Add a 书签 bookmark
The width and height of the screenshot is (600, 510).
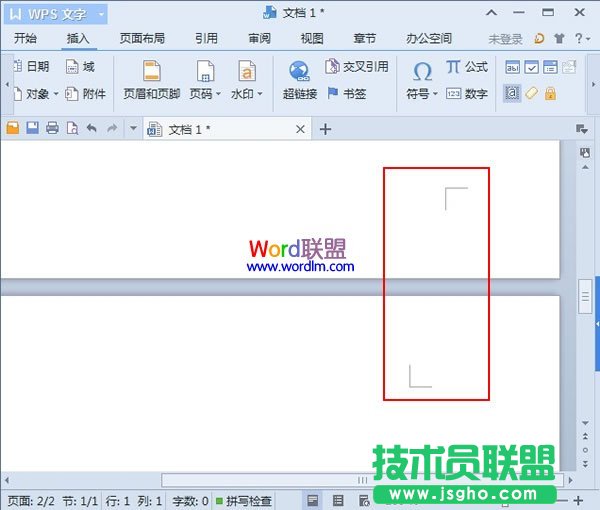[347, 94]
